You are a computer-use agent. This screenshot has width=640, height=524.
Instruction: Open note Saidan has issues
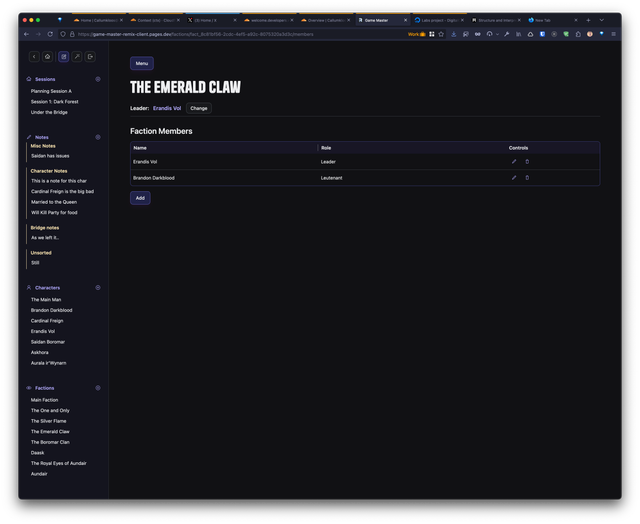click(50, 156)
